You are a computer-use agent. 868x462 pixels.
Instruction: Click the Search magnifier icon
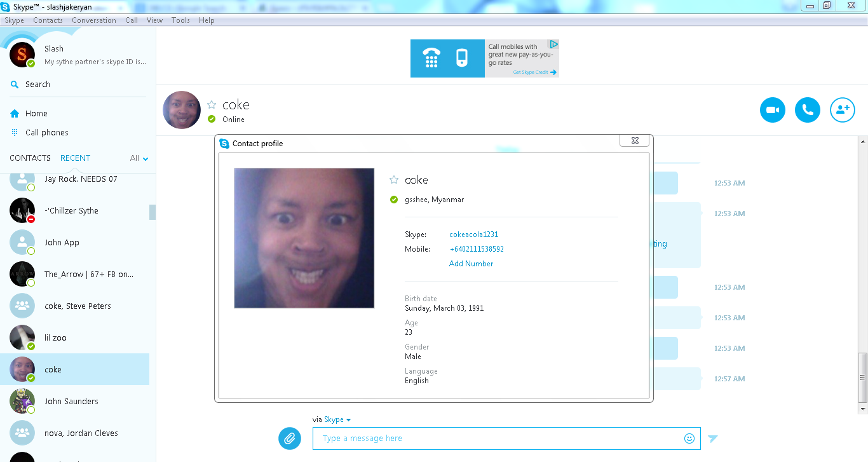coord(15,85)
